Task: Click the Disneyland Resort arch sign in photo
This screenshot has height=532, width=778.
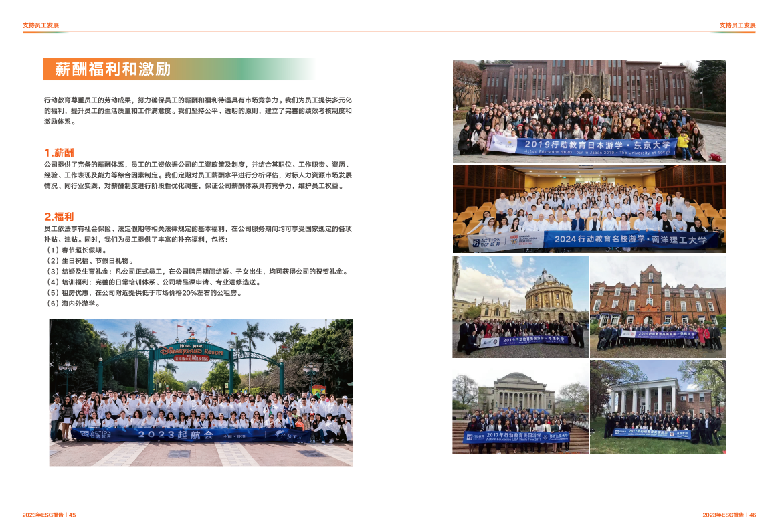Action: point(192,350)
